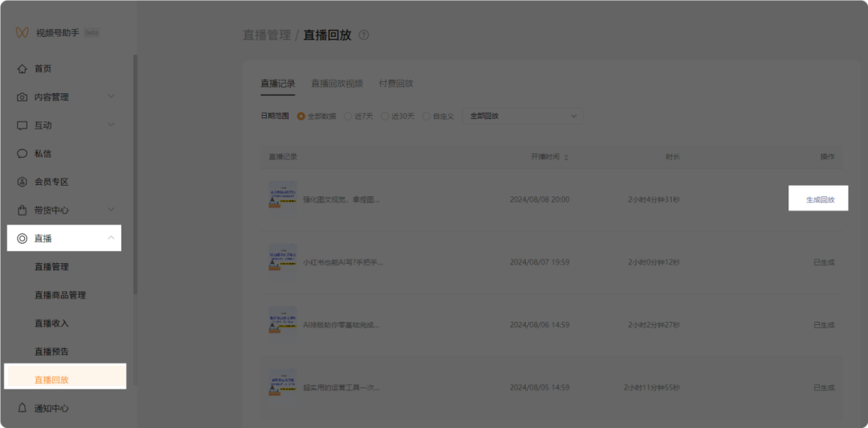
Task: Click 生成回放 for the 2024/08/08 live
Action: pyautogui.click(x=820, y=199)
